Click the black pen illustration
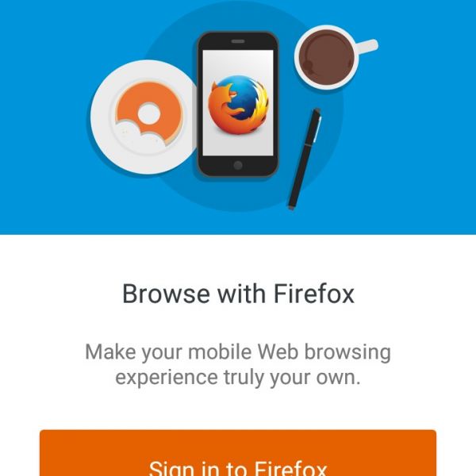Screen dimensions: 476x476 pyautogui.click(x=305, y=159)
